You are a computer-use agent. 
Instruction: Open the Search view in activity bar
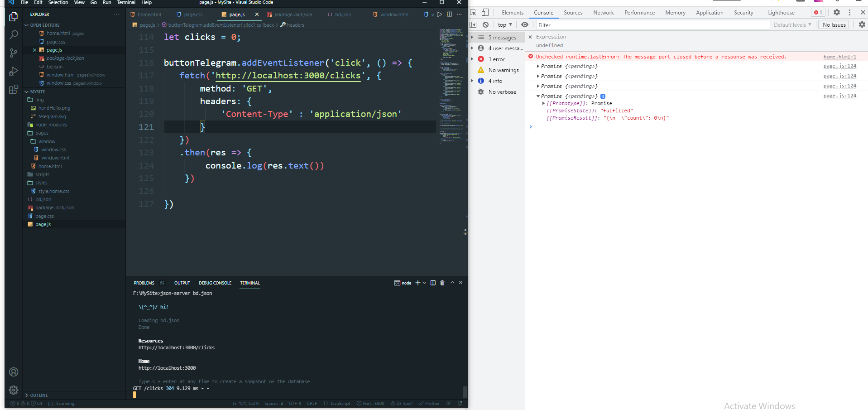[x=14, y=35]
